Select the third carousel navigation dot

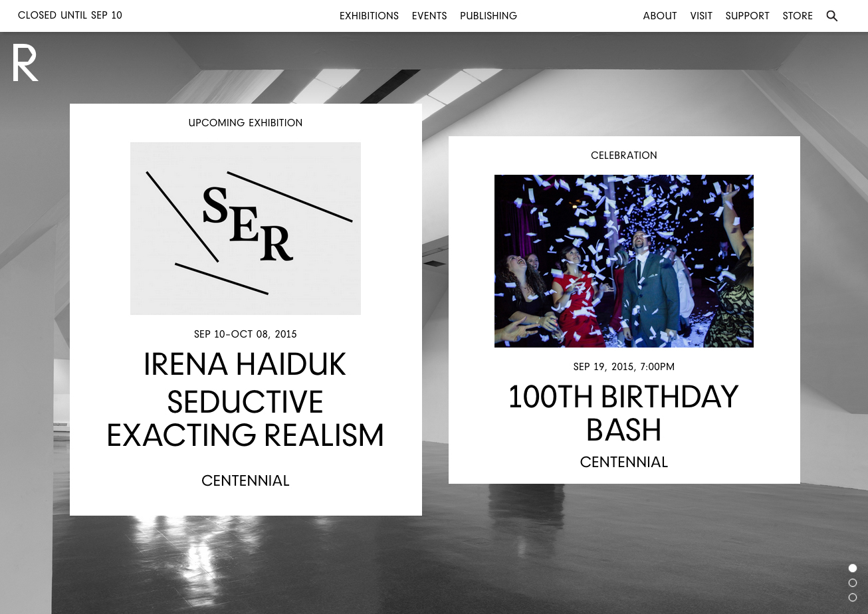853,597
